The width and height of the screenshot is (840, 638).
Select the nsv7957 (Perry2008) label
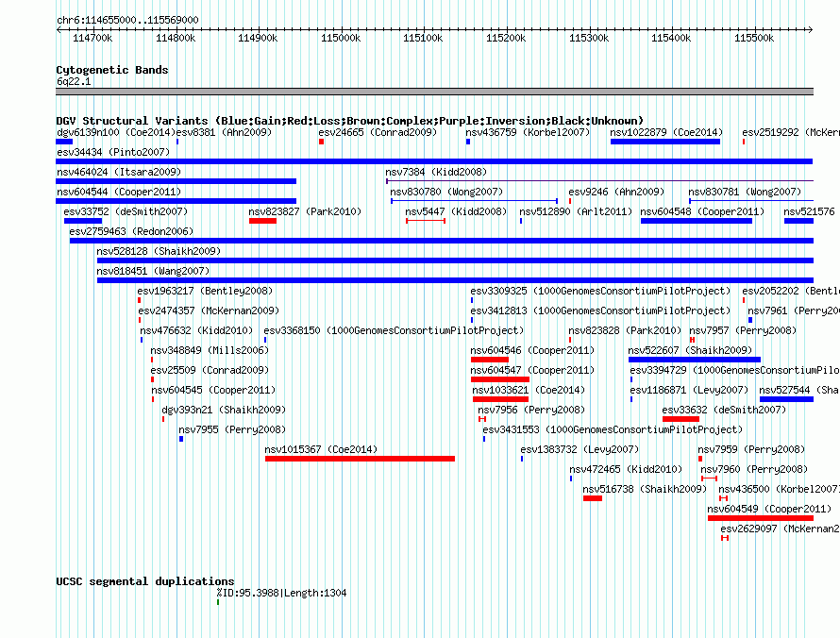pyautogui.click(x=743, y=330)
